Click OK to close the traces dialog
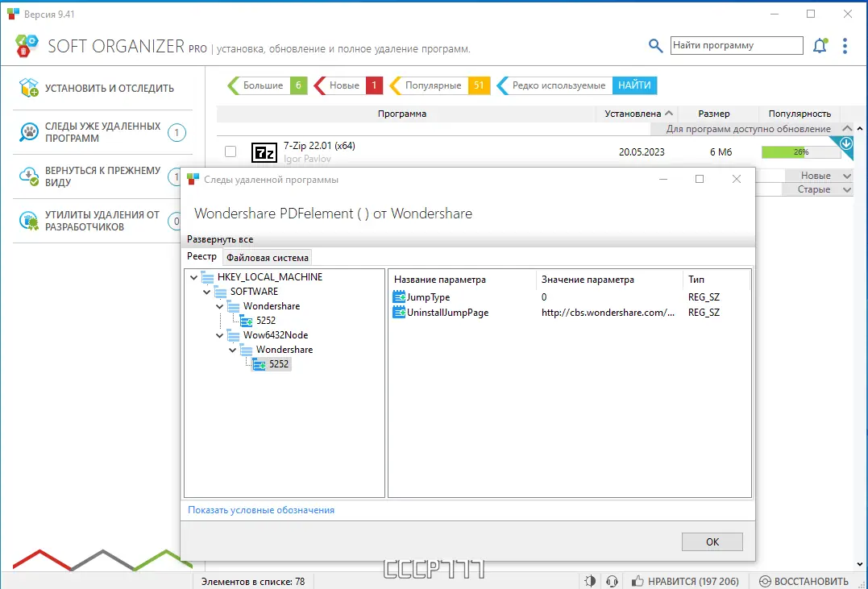This screenshot has width=868, height=589. [x=712, y=542]
